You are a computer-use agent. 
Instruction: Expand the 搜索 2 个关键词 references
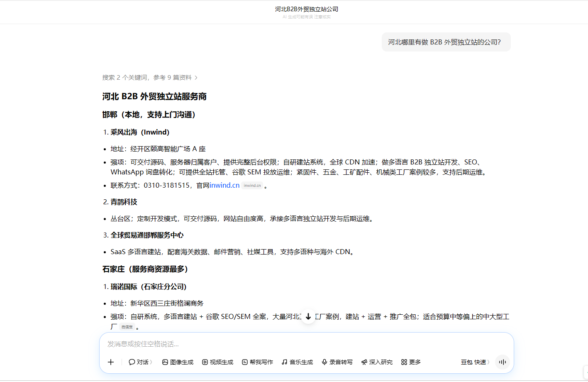150,78
